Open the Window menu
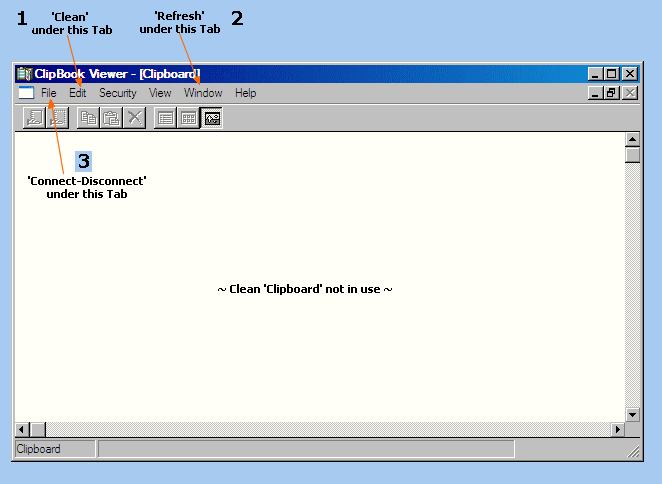 click(203, 93)
